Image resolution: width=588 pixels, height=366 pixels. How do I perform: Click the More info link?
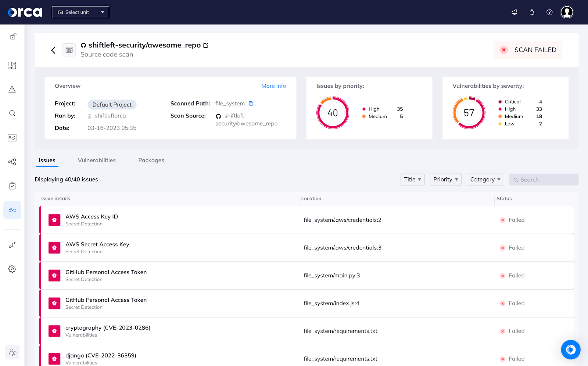(273, 86)
